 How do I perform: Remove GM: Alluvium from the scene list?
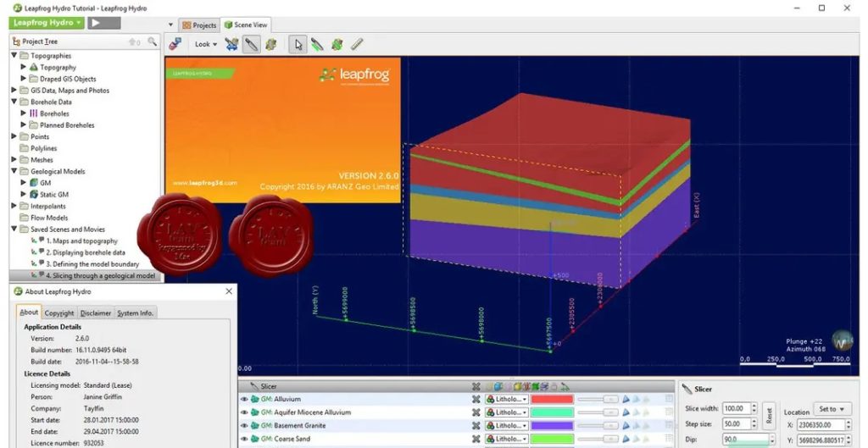[x=476, y=400]
